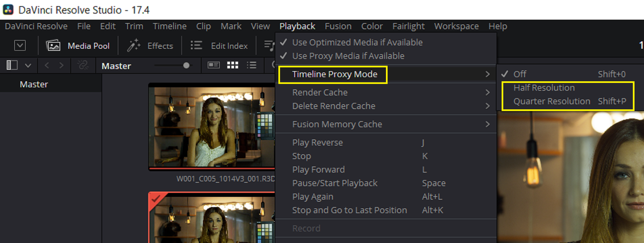The image size is (644, 243).
Task: Open the Workspace menu
Action: click(456, 26)
